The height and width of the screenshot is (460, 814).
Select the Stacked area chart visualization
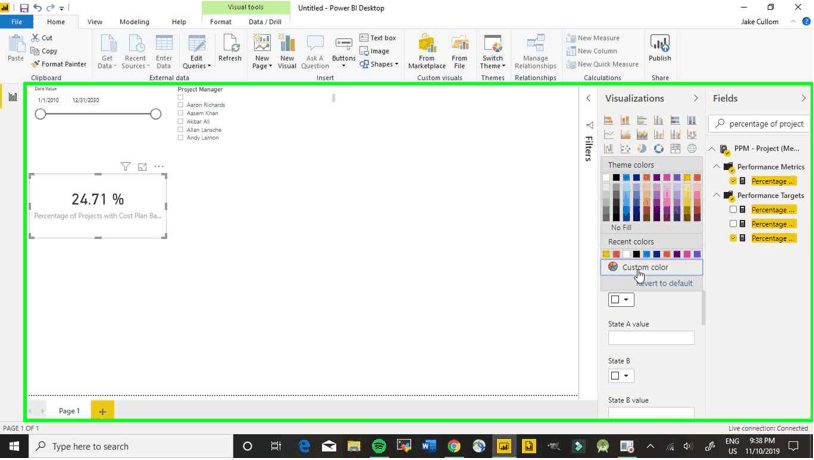point(642,135)
